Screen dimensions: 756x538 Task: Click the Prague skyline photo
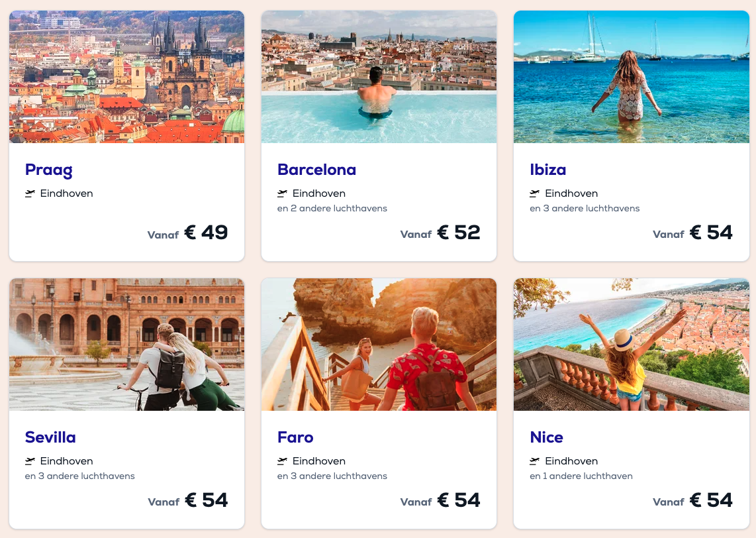point(126,77)
